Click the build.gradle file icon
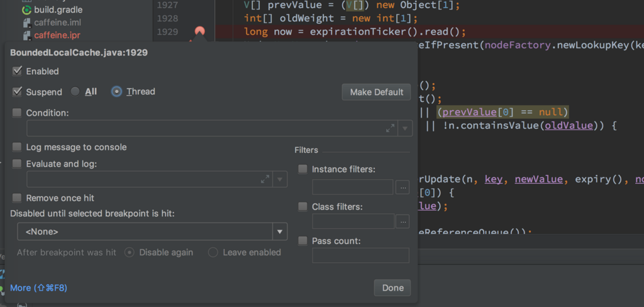 click(x=26, y=9)
